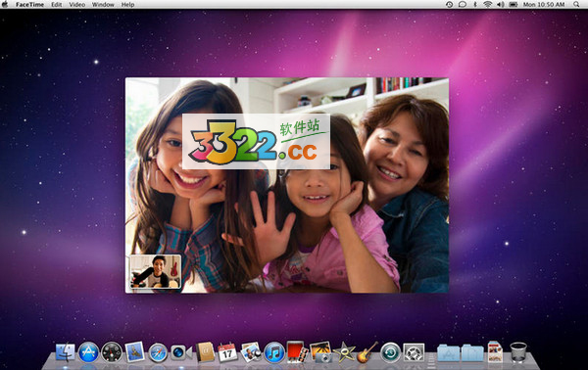588x370 pixels.
Task: Open Spotlight search magnifier
Action: (x=576, y=5)
